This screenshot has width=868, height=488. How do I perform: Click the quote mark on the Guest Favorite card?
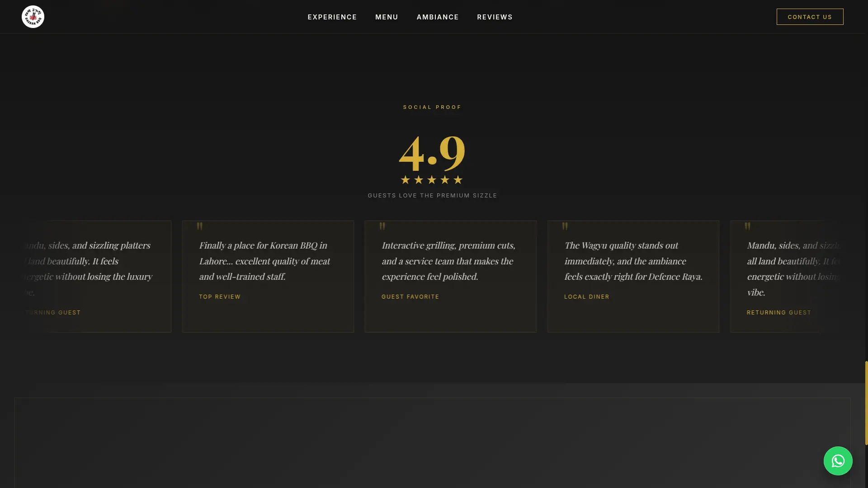pyautogui.click(x=382, y=226)
